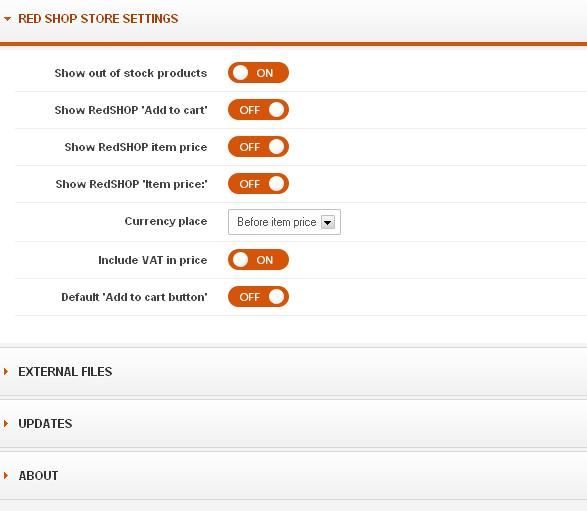
Task: Toggle Show out of stock products switch
Action: click(x=258, y=73)
